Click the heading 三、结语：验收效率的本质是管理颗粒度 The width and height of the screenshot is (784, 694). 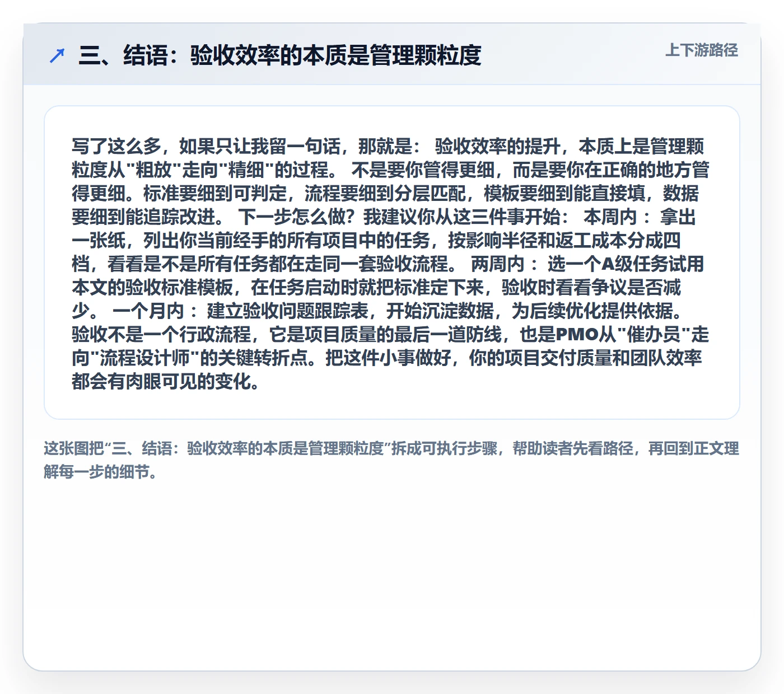point(280,55)
